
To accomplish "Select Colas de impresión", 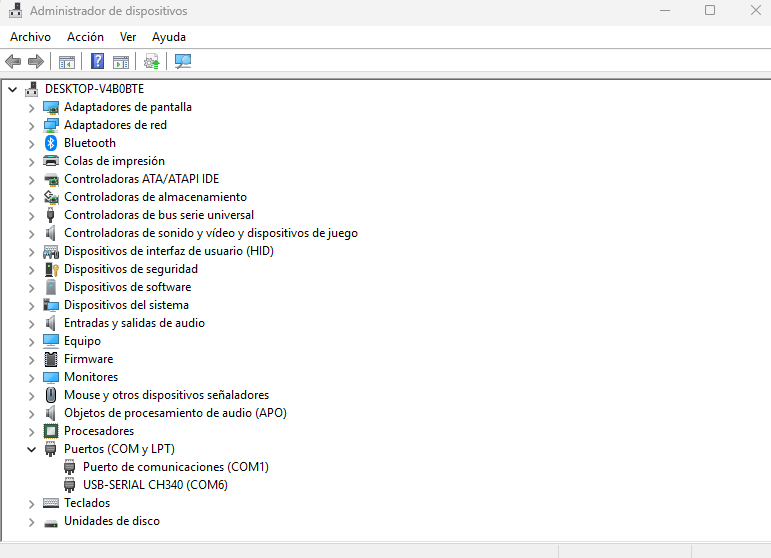I will click(114, 161).
